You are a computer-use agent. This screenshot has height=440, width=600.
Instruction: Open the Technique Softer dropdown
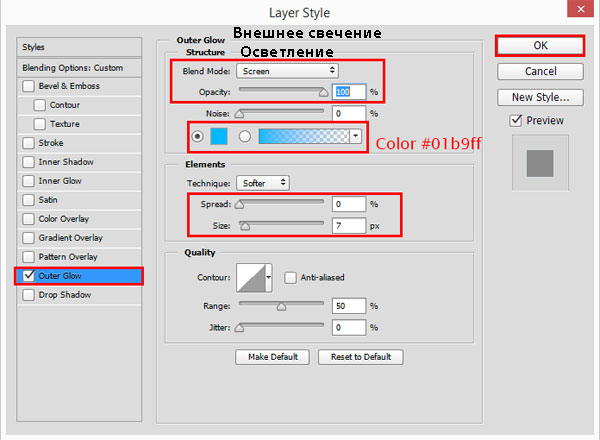263,183
